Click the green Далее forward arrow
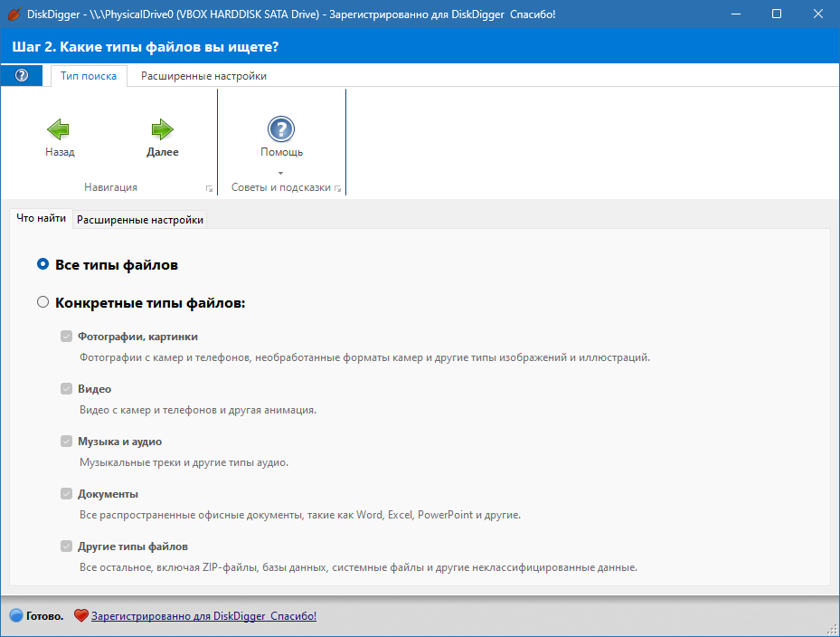Viewport: 840px width, 637px height. tap(163, 129)
